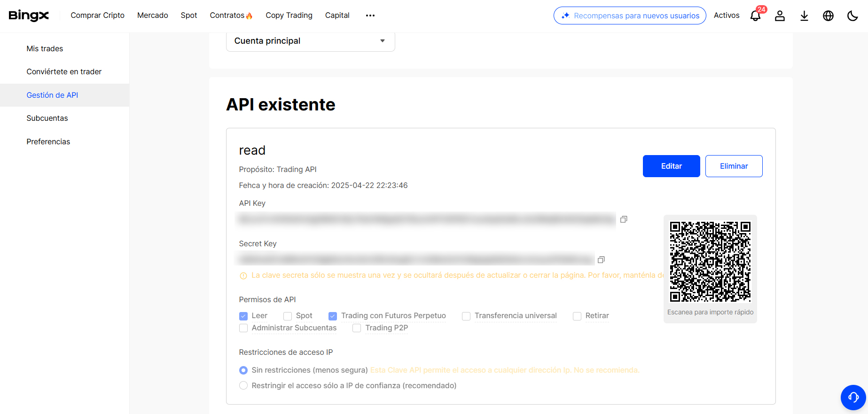The height and width of the screenshot is (414, 868).
Task: Uncheck Trading con Futuros Perpetuo
Action: pyautogui.click(x=333, y=316)
